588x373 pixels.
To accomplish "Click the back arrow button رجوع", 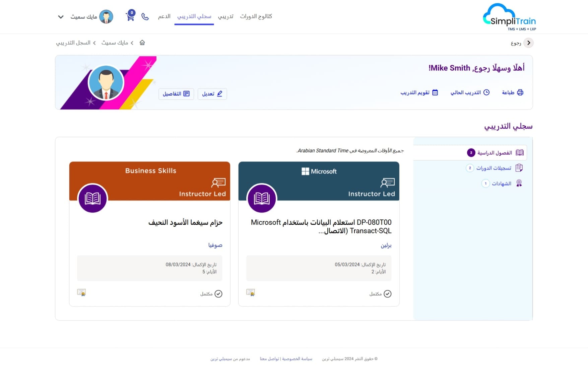I will pos(528,43).
